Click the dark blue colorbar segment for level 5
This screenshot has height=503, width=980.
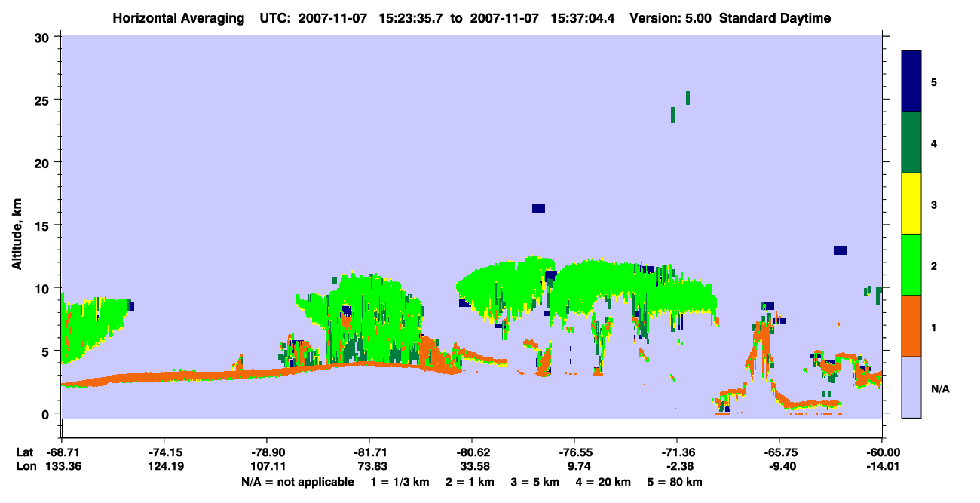pos(911,81)
